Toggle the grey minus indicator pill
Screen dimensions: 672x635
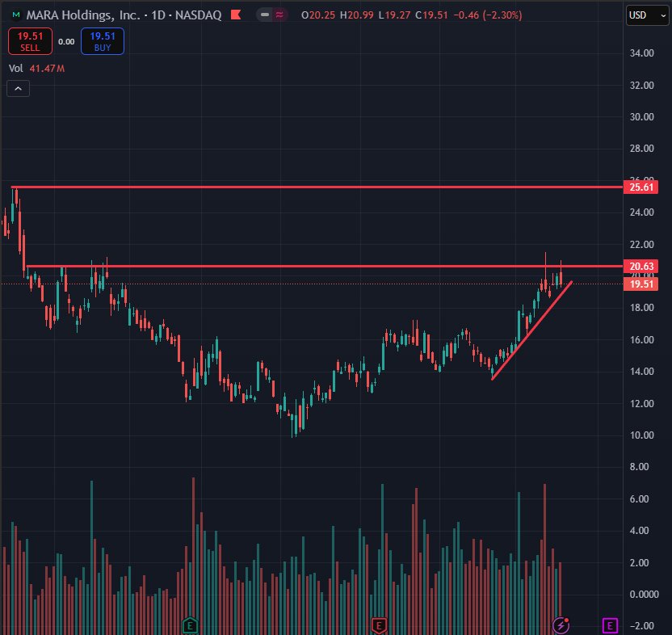click(265, 15)
